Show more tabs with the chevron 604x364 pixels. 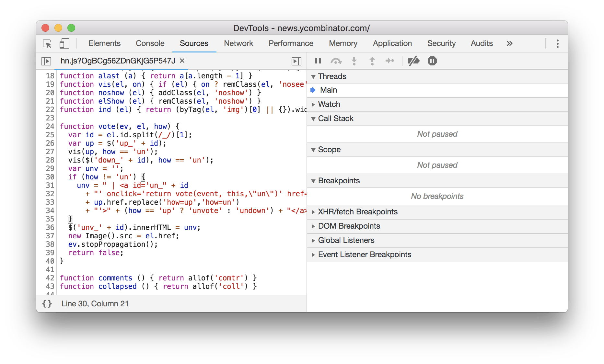pos(509,43)
